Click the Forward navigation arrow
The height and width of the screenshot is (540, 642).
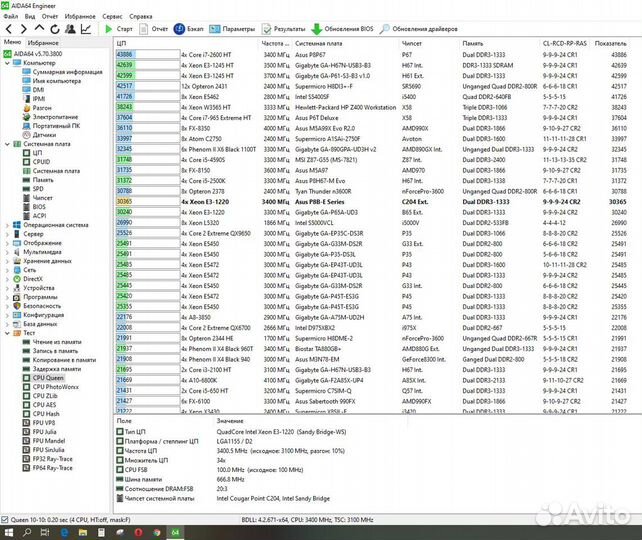point(24,29)
